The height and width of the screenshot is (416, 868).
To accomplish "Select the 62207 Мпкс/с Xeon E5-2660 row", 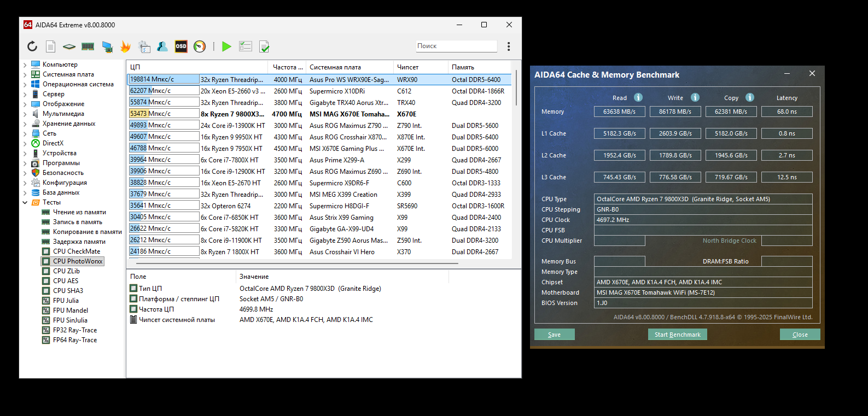I will 319,91.
